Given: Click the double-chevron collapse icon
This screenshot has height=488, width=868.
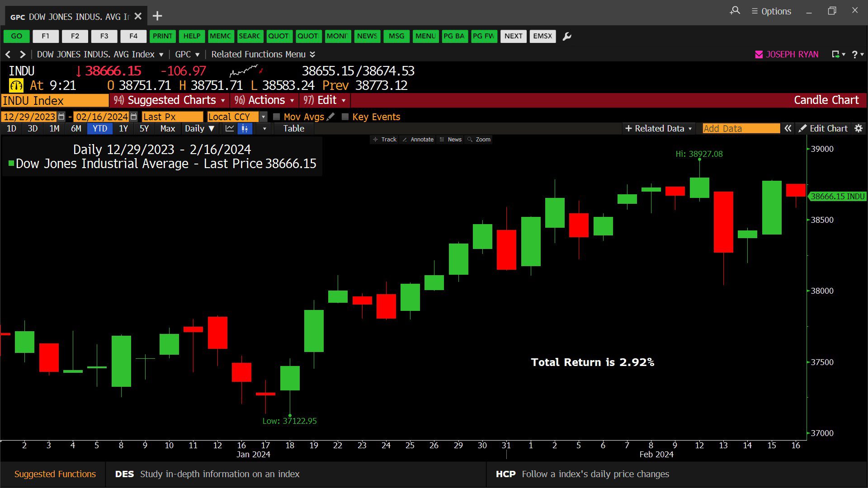Looking at the screenshot, I should pyautogui.click(x=788, y=128).
